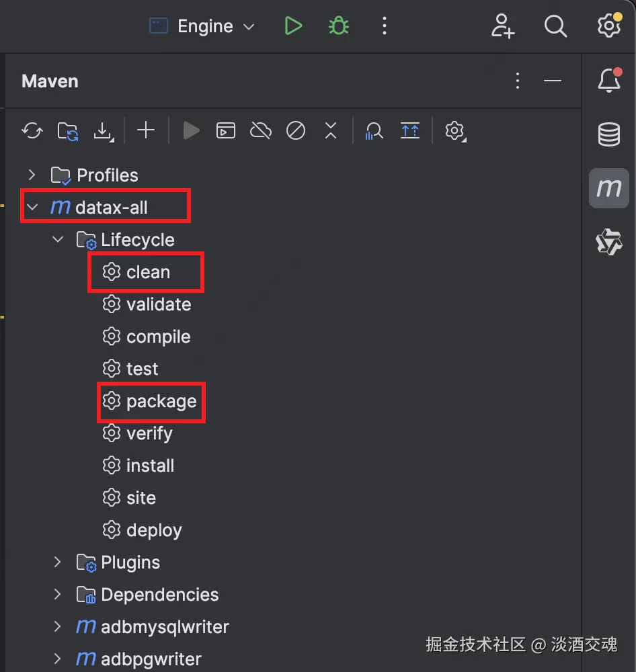Add a Maven project with the plus icon
Viewport: 636px width, 672px height.
pyautogui.click(x=146, y=130)
